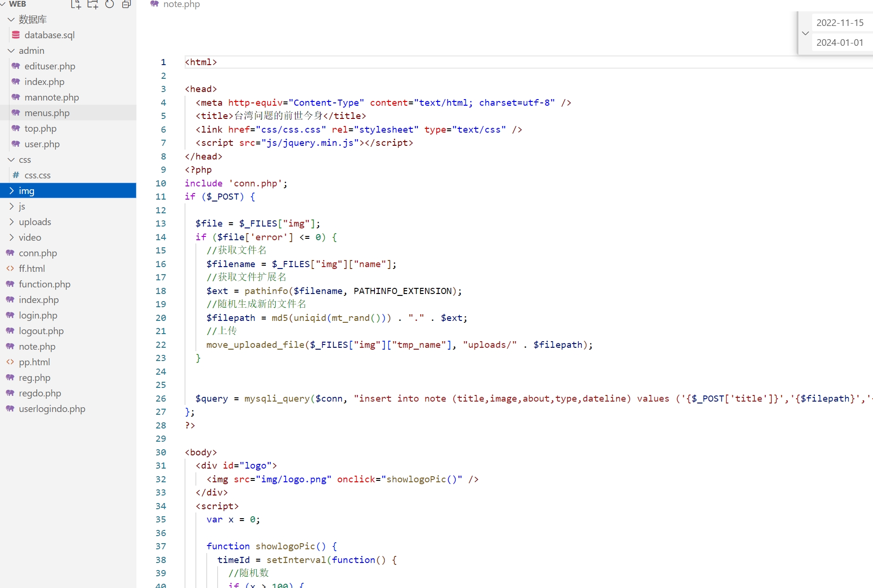Collapse the admin folder chevron
The width and height of the screenshot is (873, 588).
(x=11, y=50)
